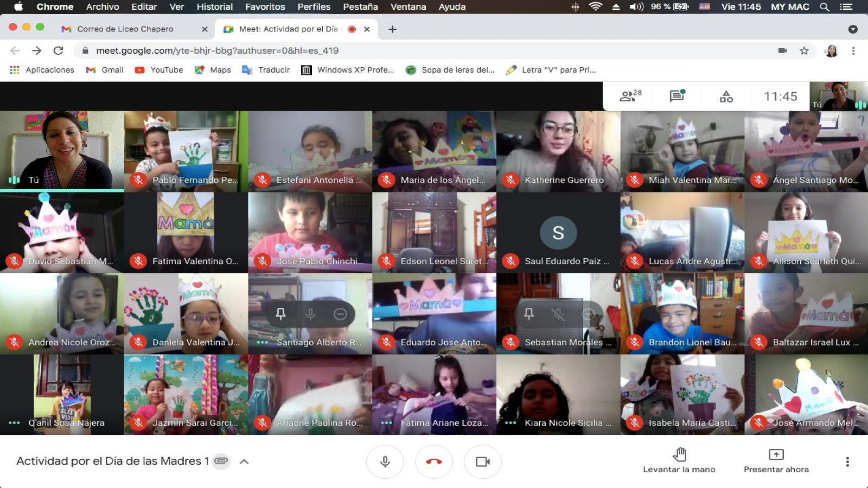Click muted mic icon on Sebastian Morales tile
Screen dimensions: 868x488
point(559,313)
